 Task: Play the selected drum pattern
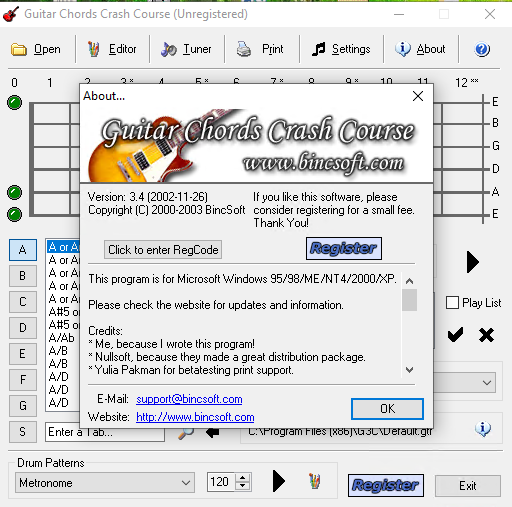(x=279, y=481)
